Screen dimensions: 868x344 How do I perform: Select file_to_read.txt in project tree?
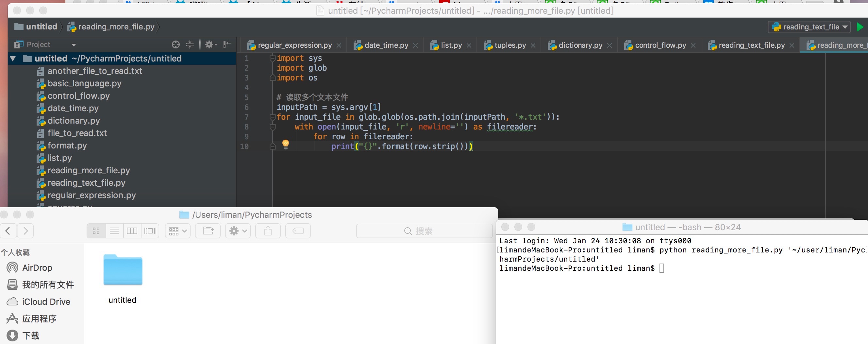point(77,133)
